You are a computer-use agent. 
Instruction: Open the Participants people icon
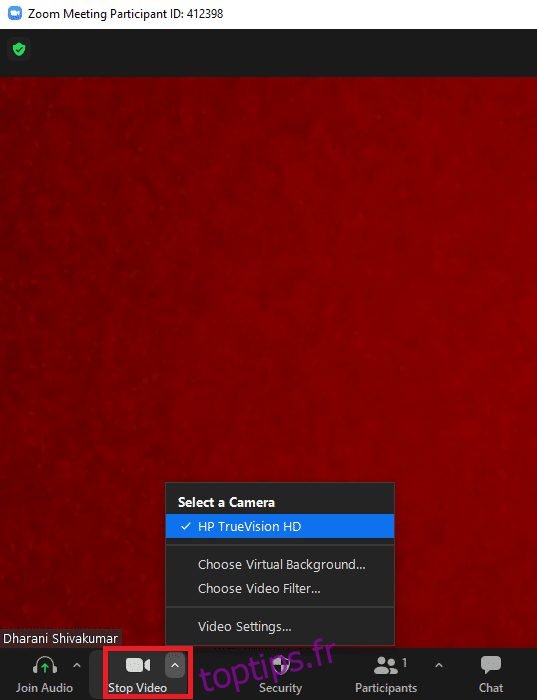click(386, 666)
